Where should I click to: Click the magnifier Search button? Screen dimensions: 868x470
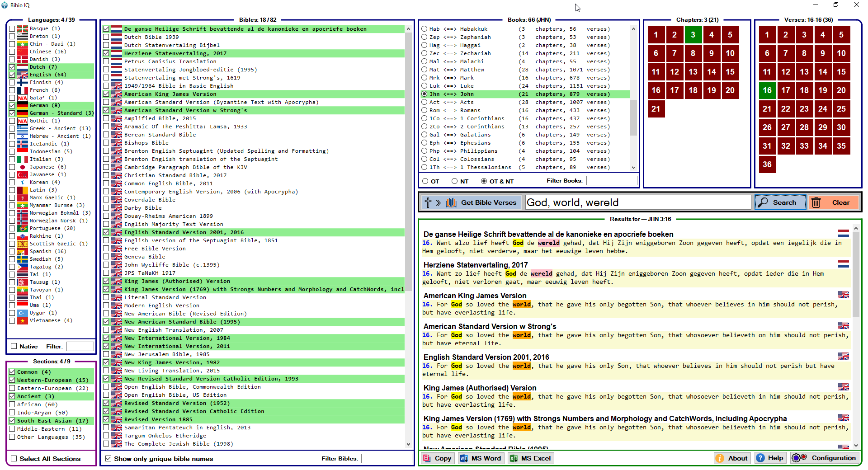pos(780,202)
